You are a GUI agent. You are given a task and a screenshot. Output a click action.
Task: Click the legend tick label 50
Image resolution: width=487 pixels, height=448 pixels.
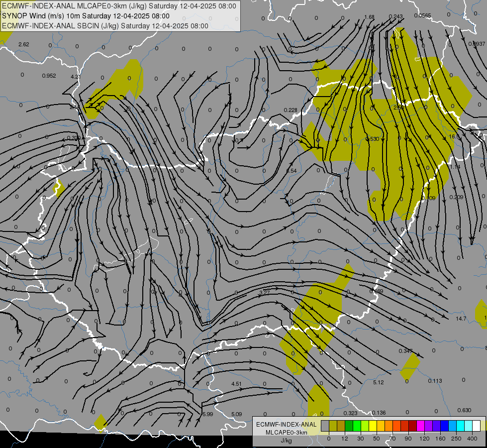click(x=377, y=439)
